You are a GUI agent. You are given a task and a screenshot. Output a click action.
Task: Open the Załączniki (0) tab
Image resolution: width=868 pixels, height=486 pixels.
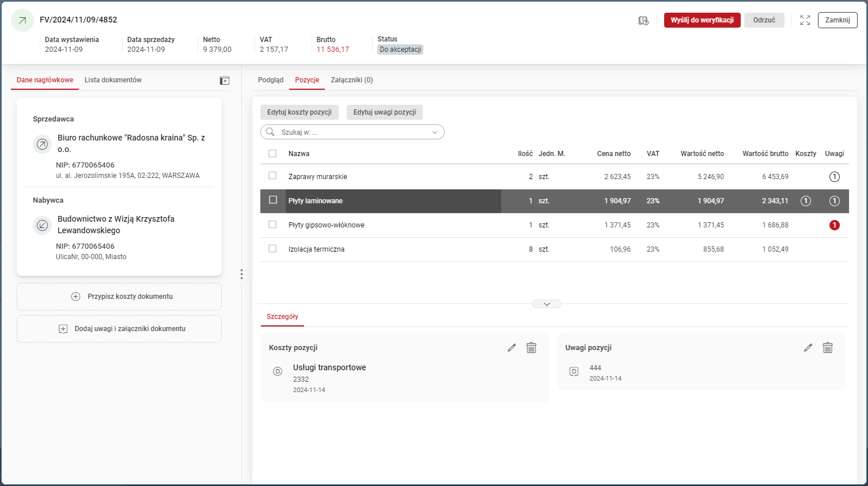pos(352,80)
